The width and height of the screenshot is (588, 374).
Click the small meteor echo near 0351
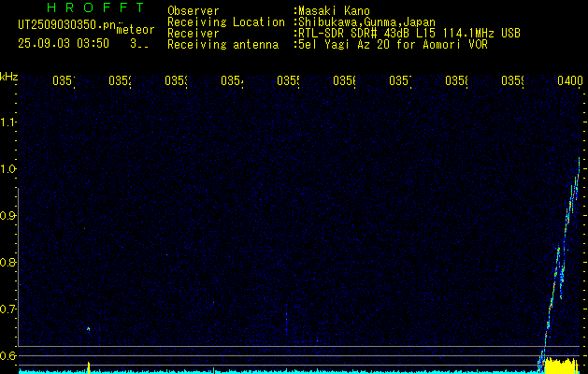[x=89, y=329]
